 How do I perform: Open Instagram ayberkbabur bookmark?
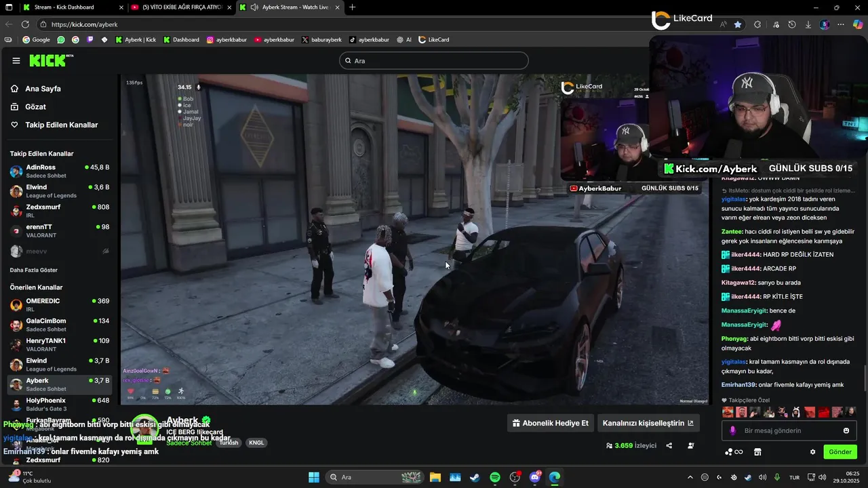[226, 39]
